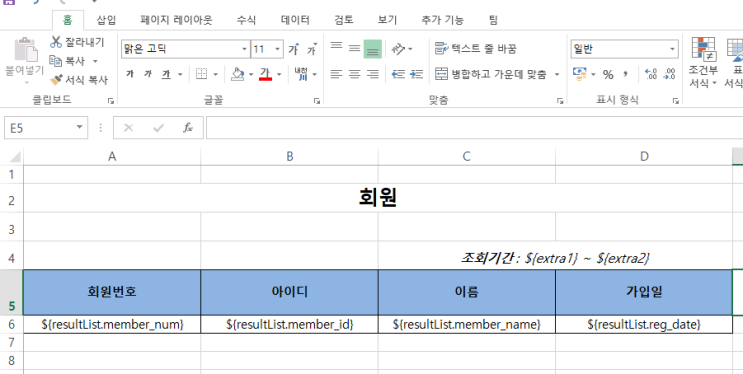Apply fill color bucket
The image size is (743, 374).
click(x=237, y=74)
